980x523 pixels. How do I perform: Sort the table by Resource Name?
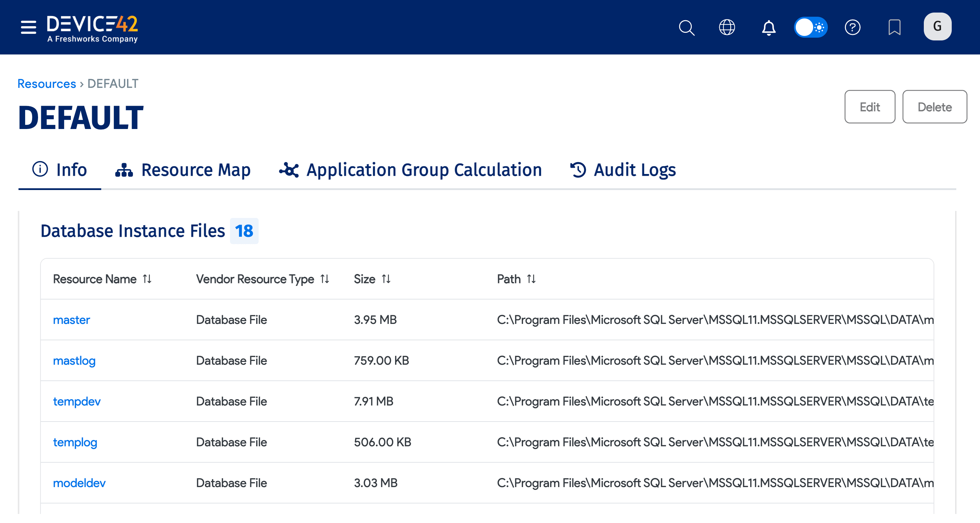[x=147, y=279]
